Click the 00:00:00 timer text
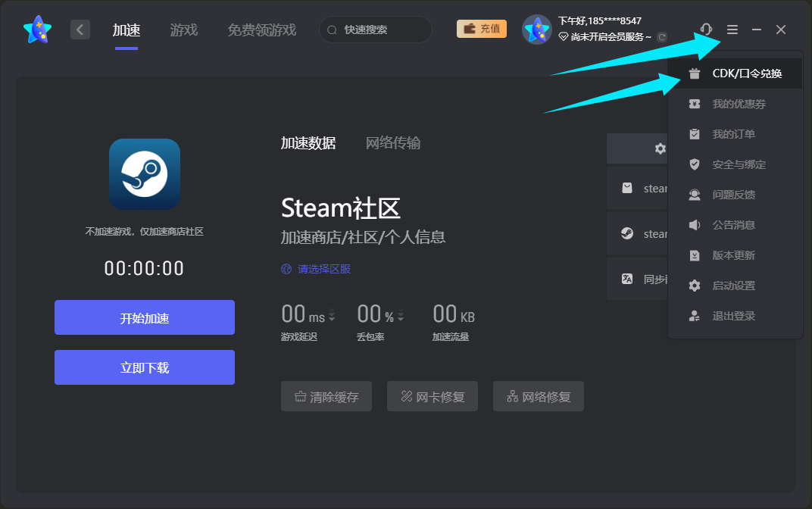This screenshot has width=812, height=509. coord(144,268)
